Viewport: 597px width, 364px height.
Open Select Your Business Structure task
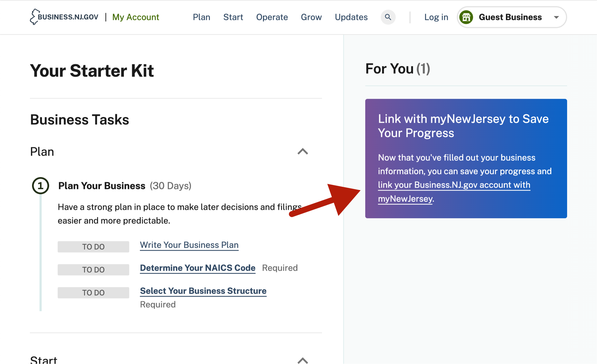(203, 291)
